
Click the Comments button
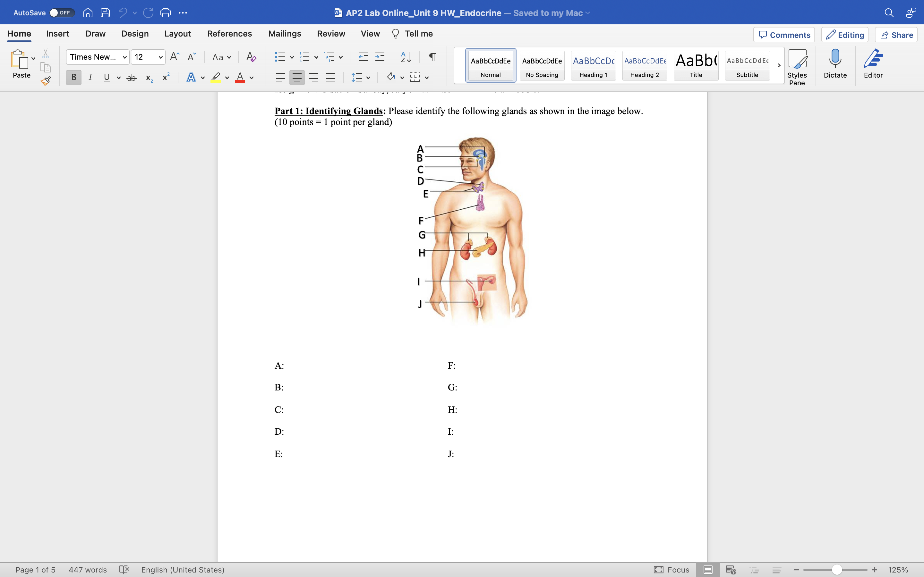click(x=784, y=35)
